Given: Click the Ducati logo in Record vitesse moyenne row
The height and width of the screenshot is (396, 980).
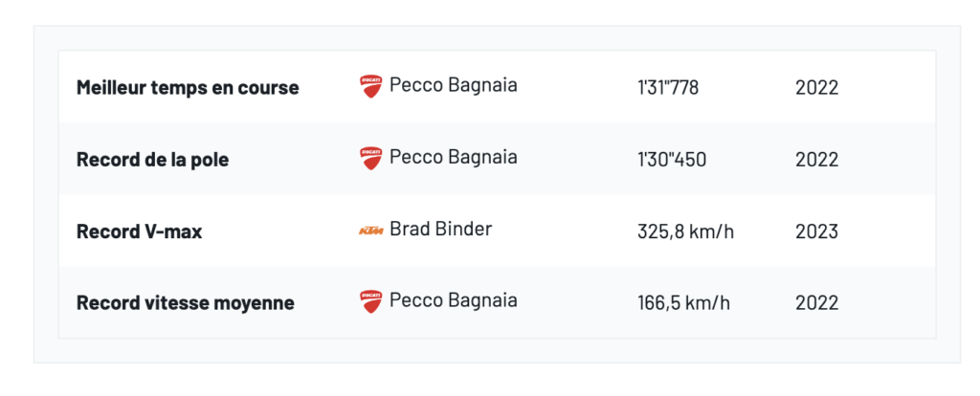Looking at the screenshot, I should (x=370, y=301).
